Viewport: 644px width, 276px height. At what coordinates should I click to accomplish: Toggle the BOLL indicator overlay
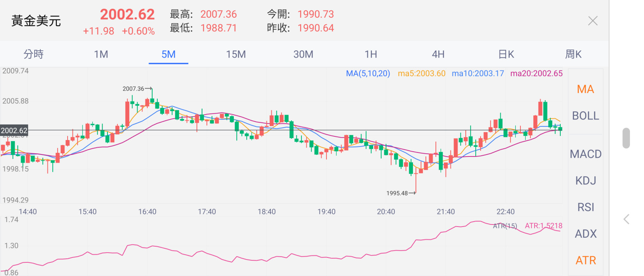[x=585, y=116]
